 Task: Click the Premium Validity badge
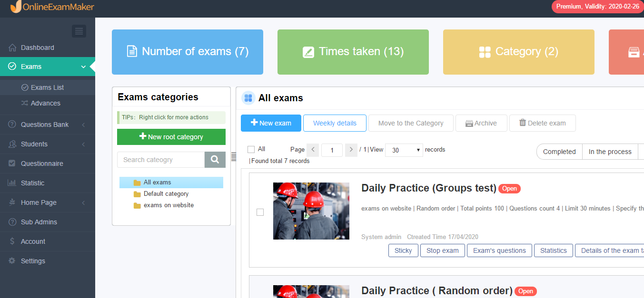[x=598, y=7]
